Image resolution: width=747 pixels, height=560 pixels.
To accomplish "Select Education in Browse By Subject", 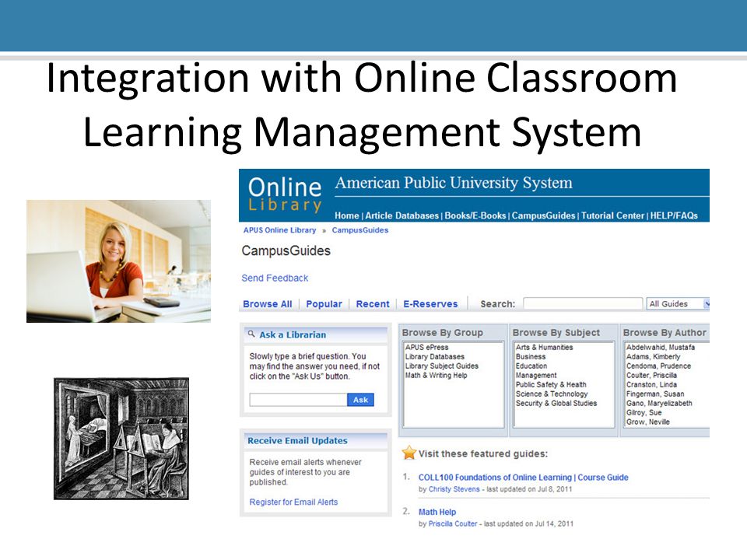I will [531, 366].
